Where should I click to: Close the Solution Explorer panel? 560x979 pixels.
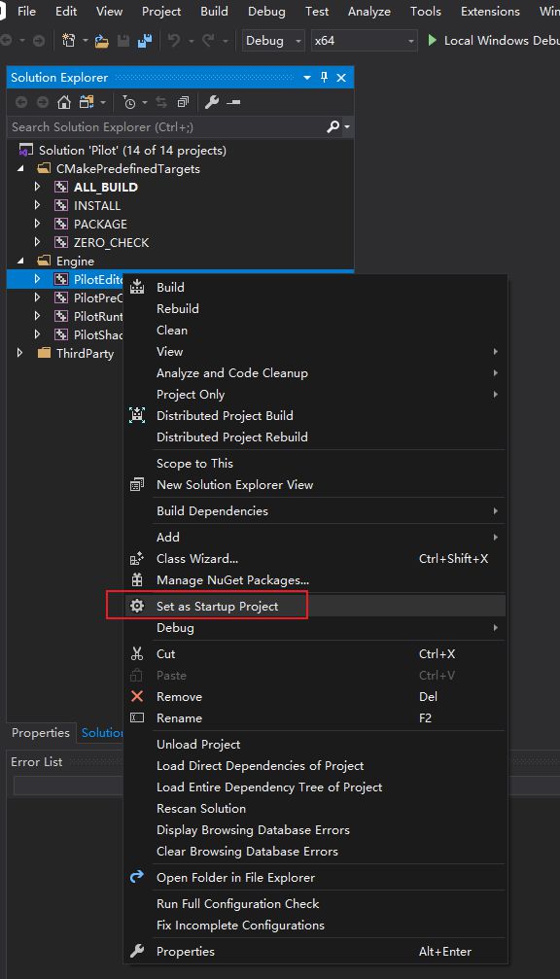click(x=341, y=78)
